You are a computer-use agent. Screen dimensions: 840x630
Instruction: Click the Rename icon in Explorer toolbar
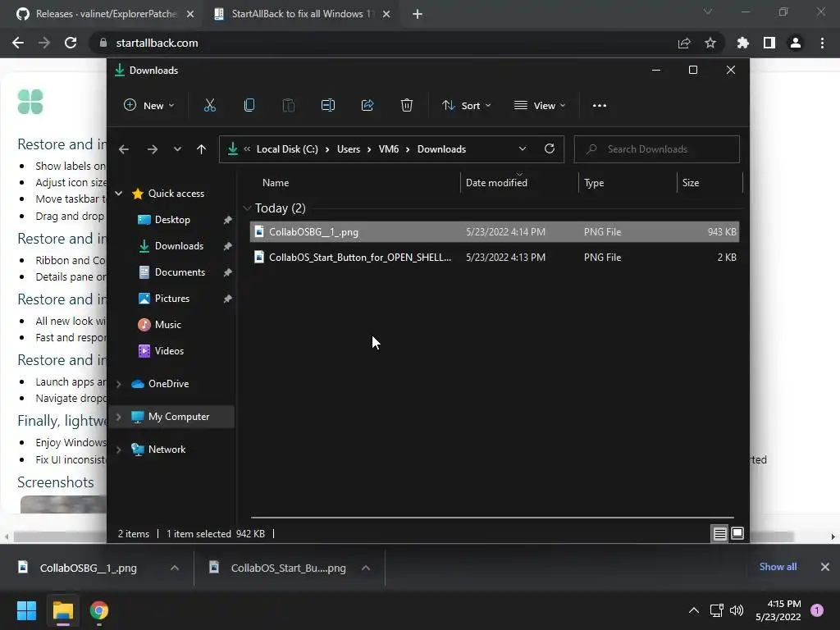328,106
